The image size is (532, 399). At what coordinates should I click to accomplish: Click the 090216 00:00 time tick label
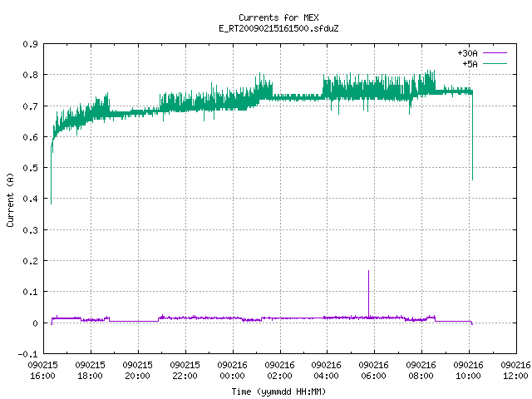[233, 371]
